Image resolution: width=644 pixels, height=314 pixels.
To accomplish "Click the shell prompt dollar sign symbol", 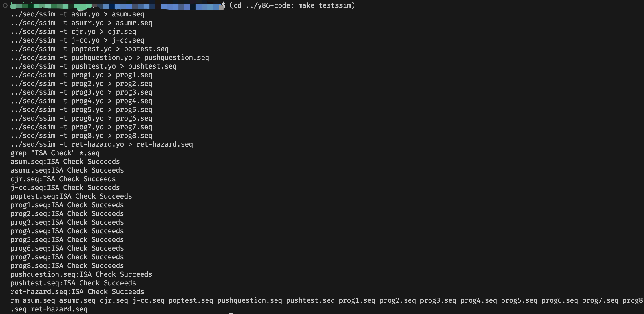I will tap(223, 5).
